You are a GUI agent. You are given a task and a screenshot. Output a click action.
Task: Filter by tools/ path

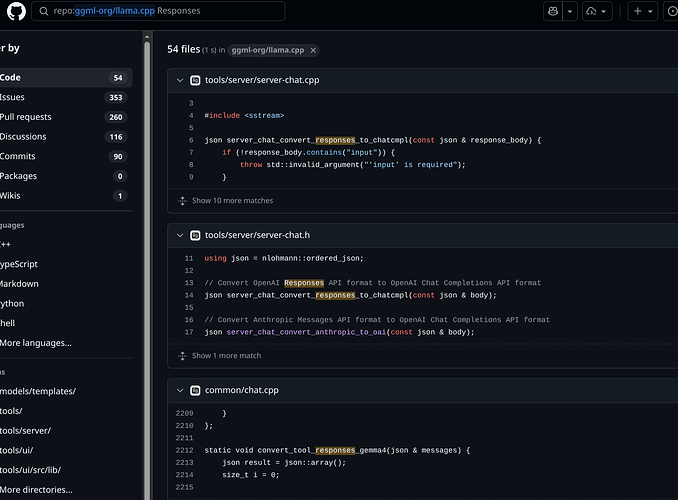11,411
